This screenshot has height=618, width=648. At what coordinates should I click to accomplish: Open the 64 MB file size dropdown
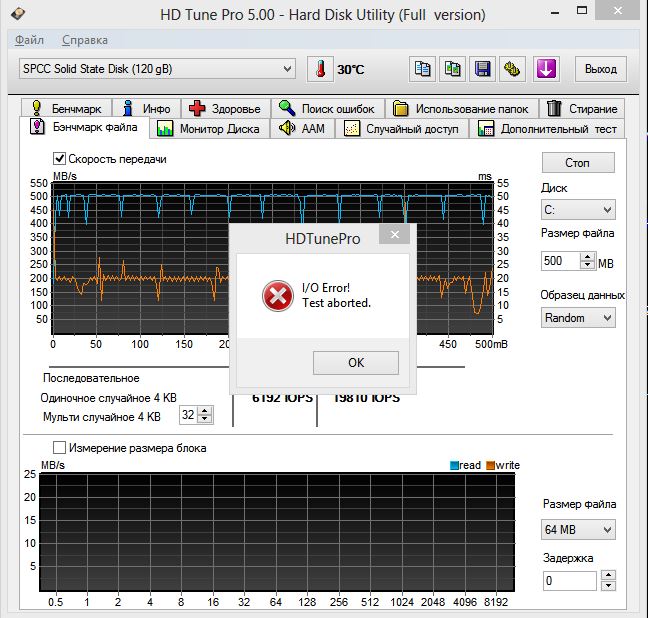tap(578, 530)
